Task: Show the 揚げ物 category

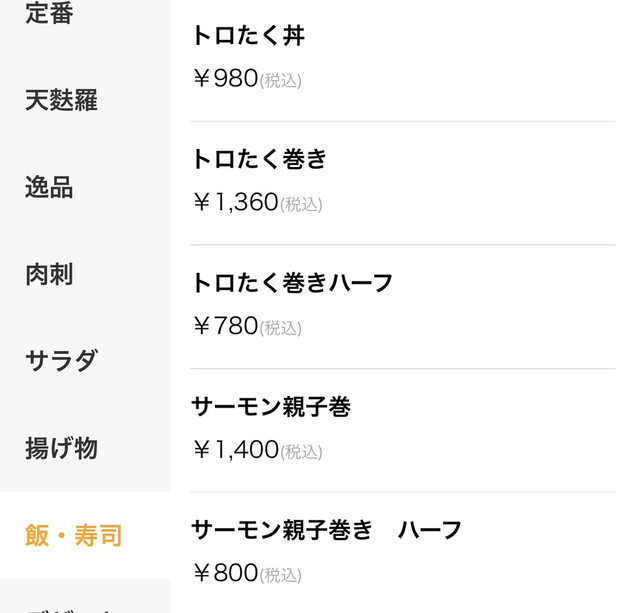Action: click(61, 447)
